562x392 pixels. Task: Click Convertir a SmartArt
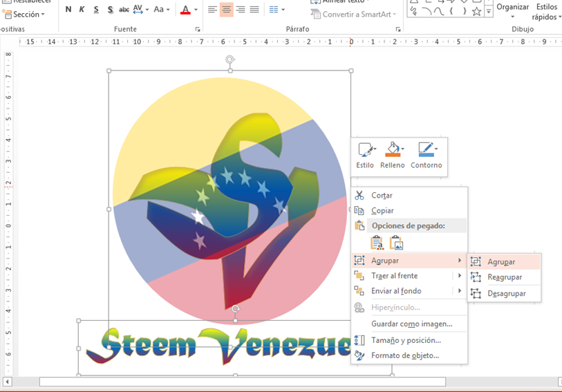point(354,15)
